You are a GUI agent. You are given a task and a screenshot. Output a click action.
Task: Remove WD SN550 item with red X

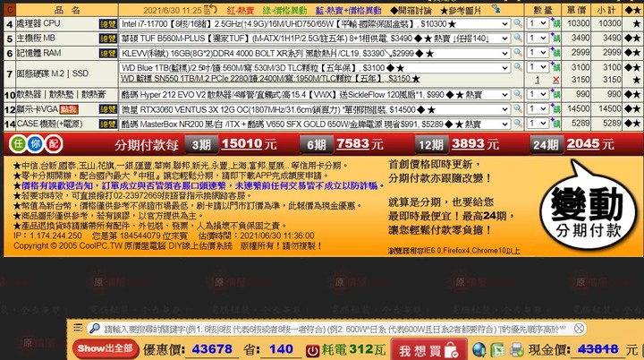(x=555, y=80)
